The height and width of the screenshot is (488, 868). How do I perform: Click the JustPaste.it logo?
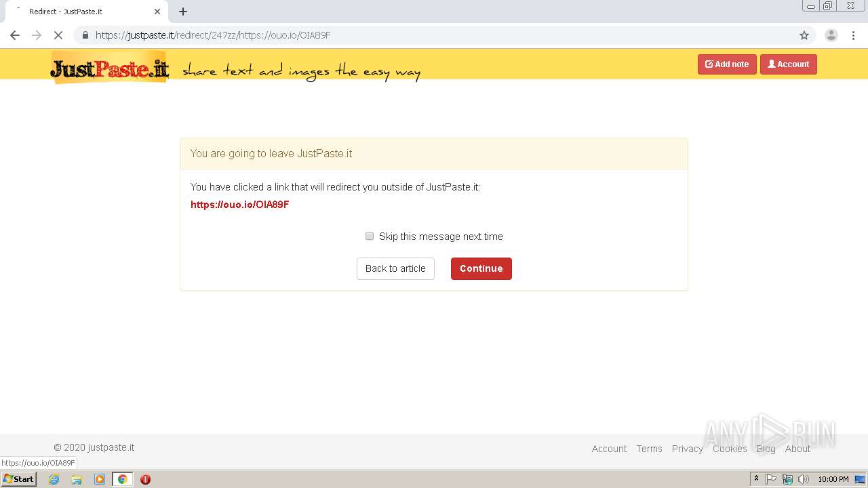pyautogui.click(x=109, y=69)
